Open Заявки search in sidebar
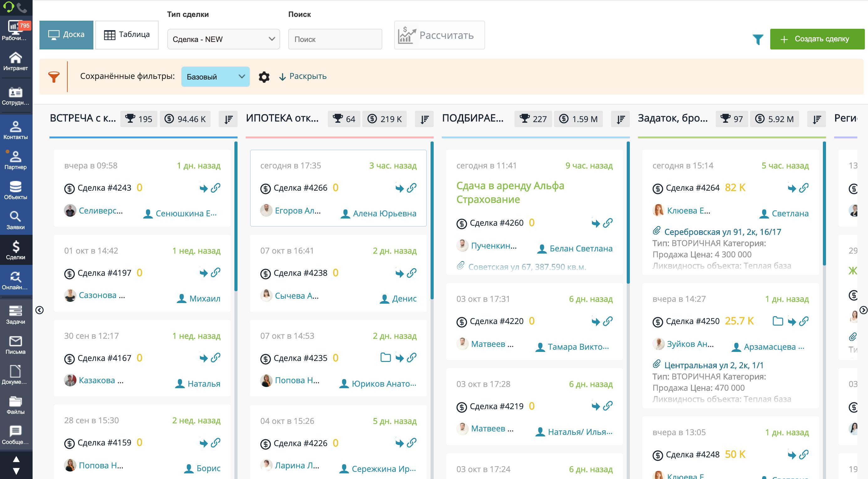This screenshot has height=479, width=868. point(15,220)
